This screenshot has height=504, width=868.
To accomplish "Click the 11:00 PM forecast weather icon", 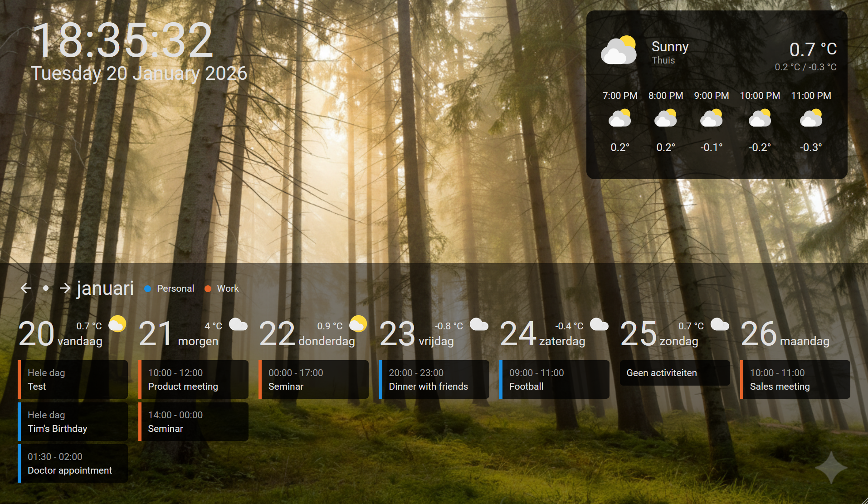I will pos(811,118).
